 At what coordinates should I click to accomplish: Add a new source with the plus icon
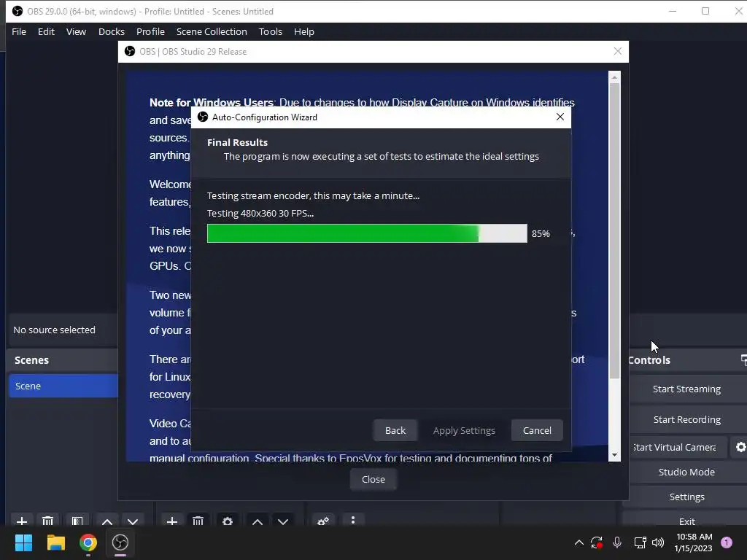tap(172, 521)
